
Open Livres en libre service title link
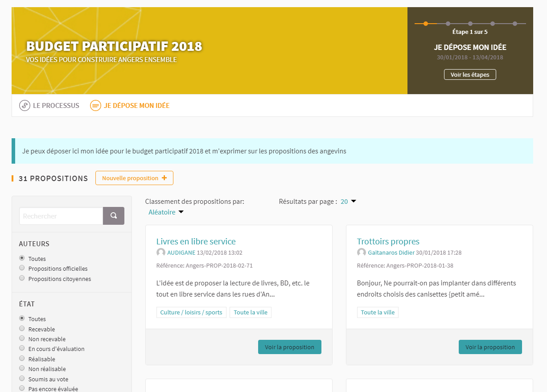point(196,241)
